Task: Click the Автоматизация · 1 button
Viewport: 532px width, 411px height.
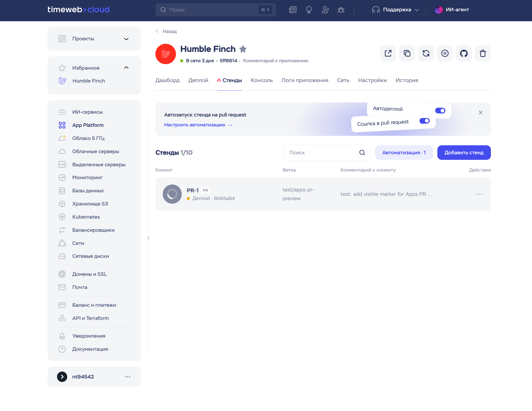Action: coord(404,153)
